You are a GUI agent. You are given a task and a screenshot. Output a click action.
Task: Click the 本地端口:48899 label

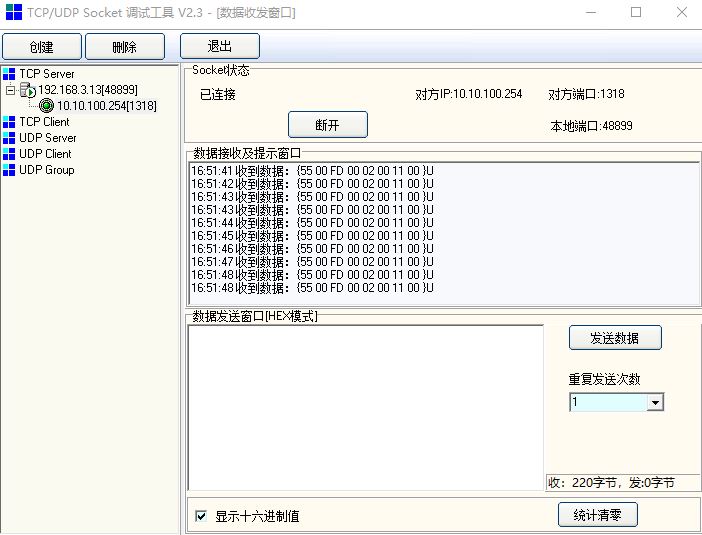click(591, 126)
